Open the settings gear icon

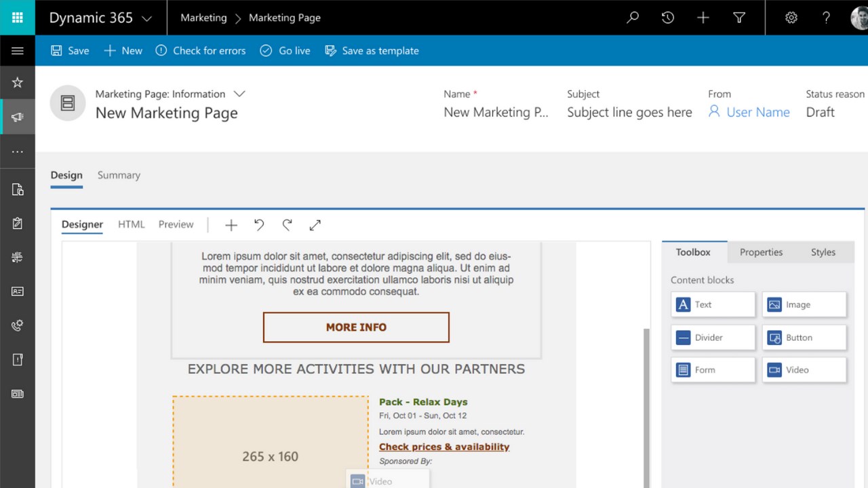791,18
